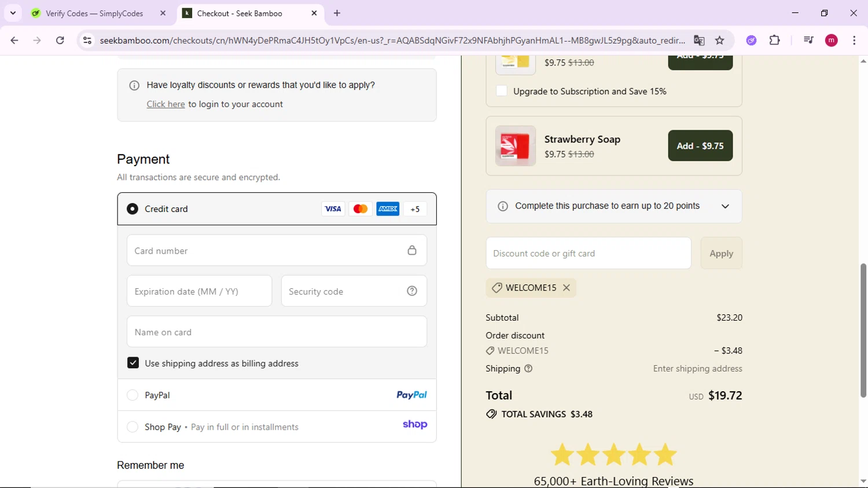The height and width of the screenshot is (488, 868).
Task: Click the Subtotal value $23.20
Action: pos(729,317)
